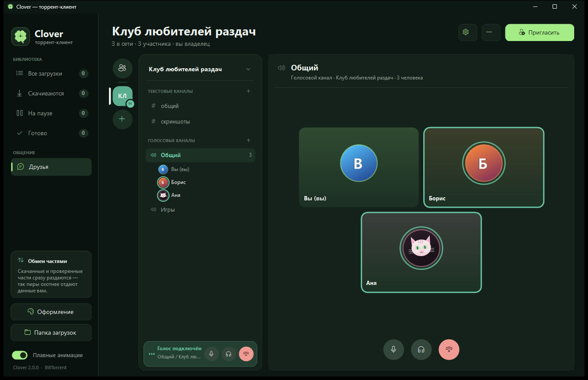
Task: Open the # общий text channel
Action: (x=201, y=106)
